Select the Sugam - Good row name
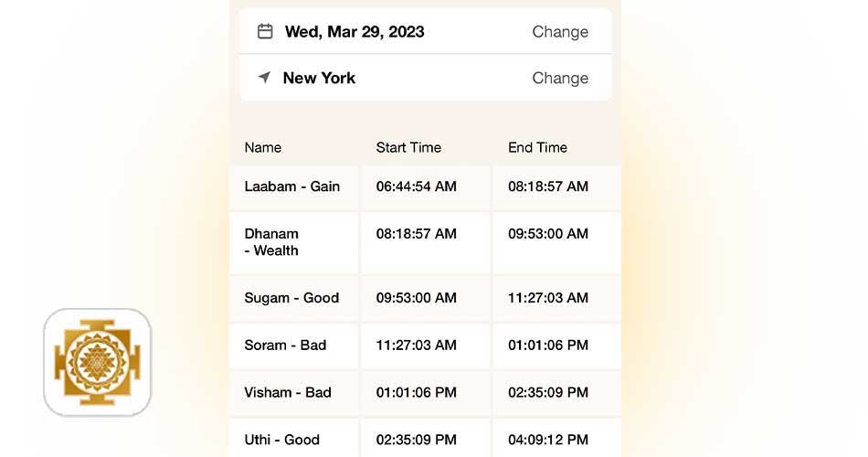The width and height of the screenshot is (868, 457). 291,298
